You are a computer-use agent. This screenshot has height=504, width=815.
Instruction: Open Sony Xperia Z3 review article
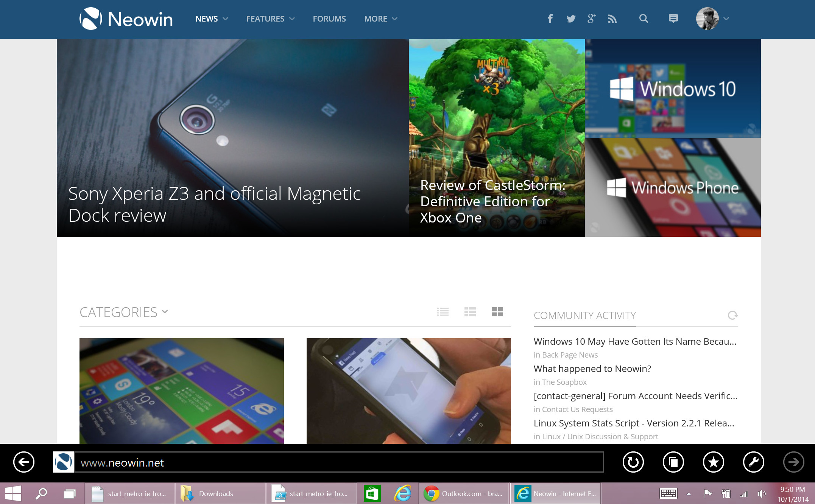232,138
